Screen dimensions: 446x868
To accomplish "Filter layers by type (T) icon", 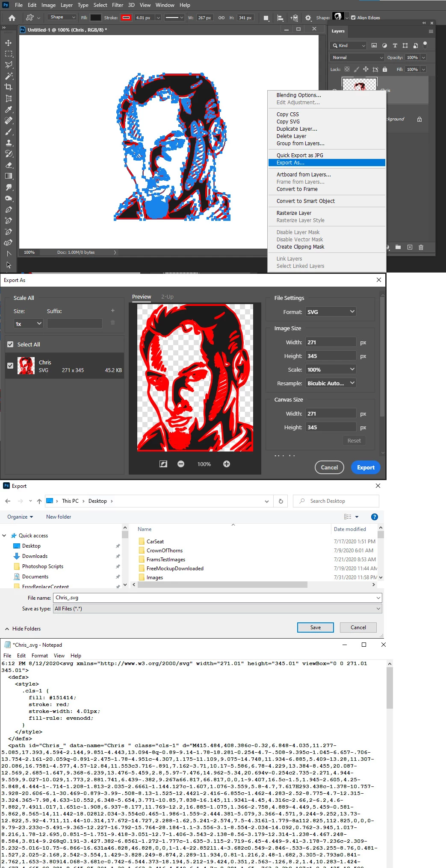I will (x=395, y=45).
